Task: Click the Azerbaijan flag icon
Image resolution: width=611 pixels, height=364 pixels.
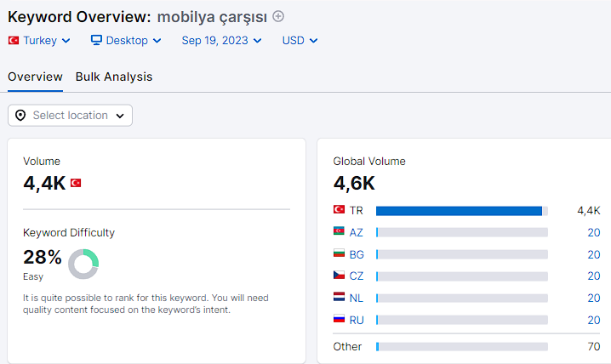Action: coord(339,231)
